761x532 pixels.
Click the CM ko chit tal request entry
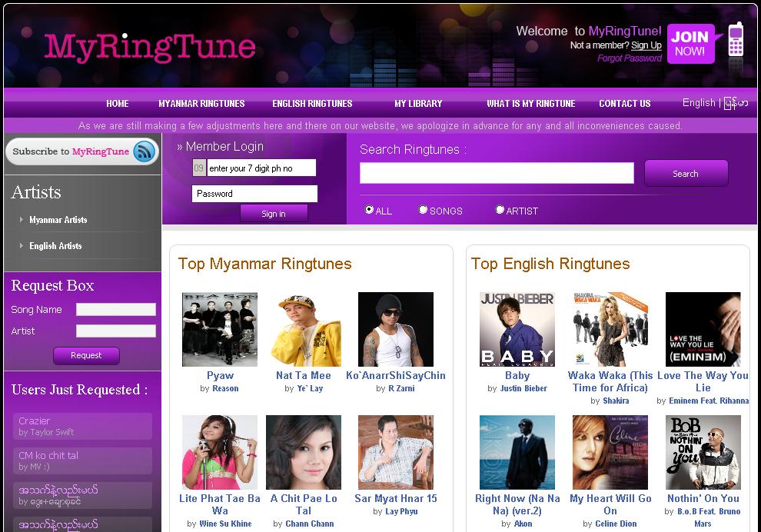point(82,461)
